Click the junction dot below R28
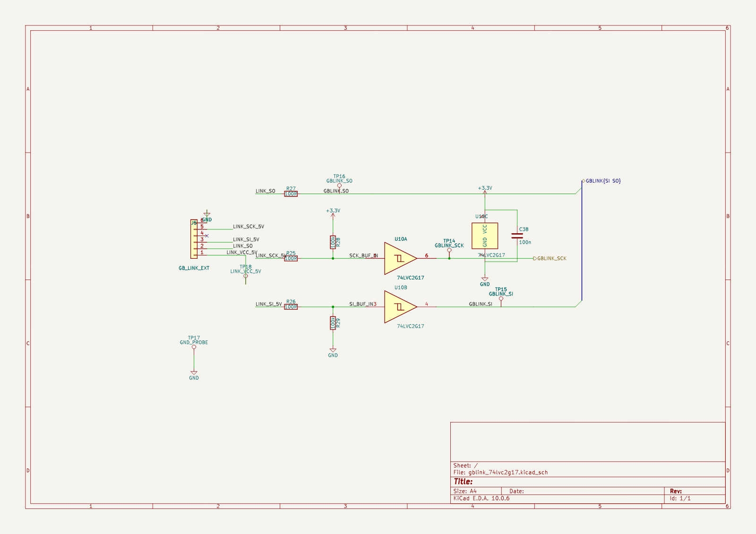 click(x=333, y=258)
